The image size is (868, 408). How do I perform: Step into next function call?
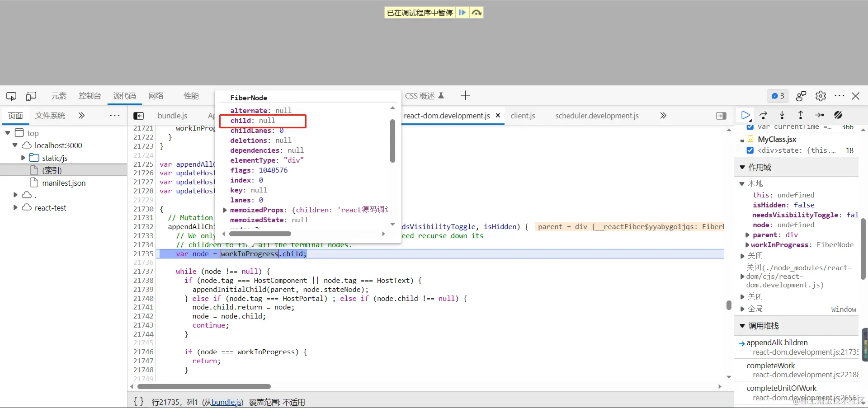pyautogui.click(x=782, y=116)
